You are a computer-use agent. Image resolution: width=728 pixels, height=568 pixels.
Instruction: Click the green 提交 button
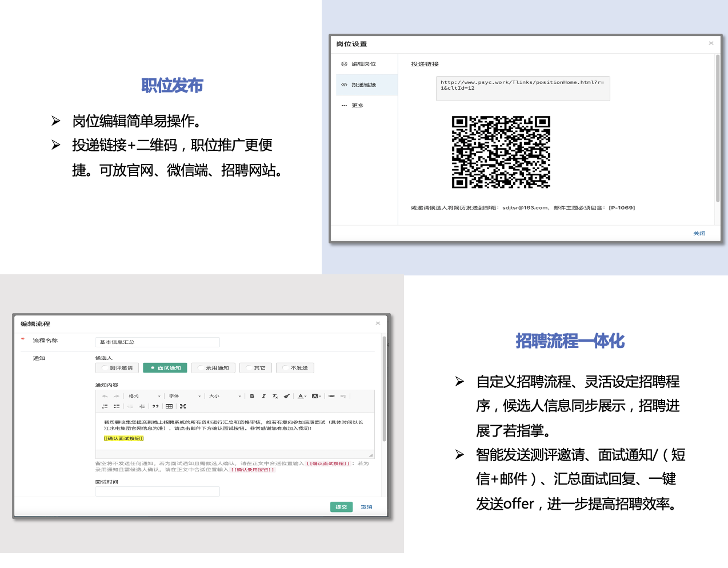(341, 507)
